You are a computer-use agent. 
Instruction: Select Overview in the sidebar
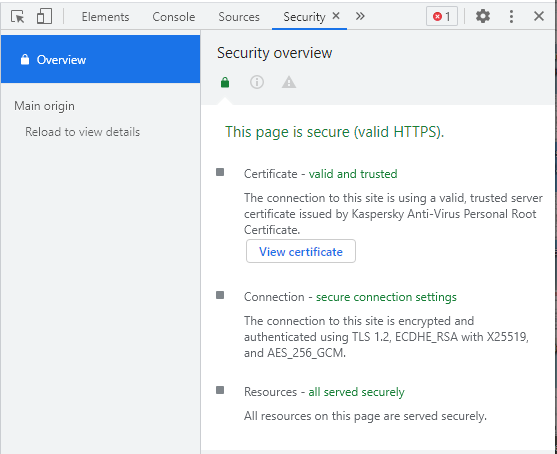(101, 59)
